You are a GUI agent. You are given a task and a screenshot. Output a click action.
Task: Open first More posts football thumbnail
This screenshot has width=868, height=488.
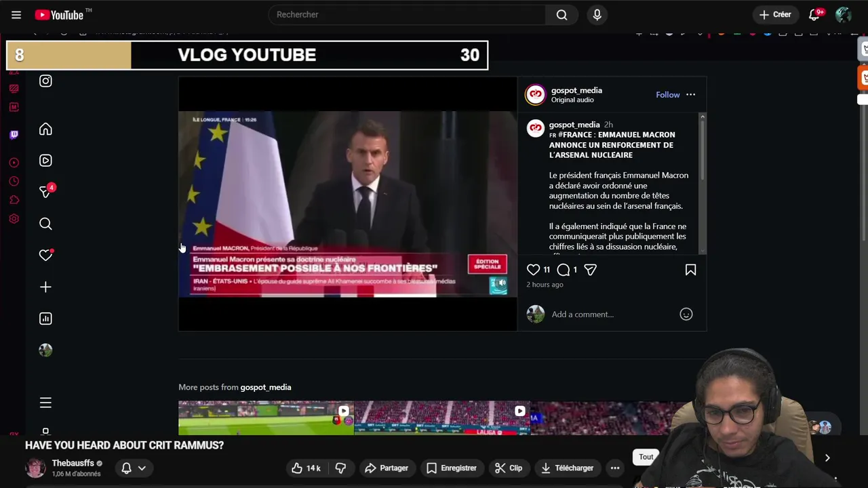266,418
